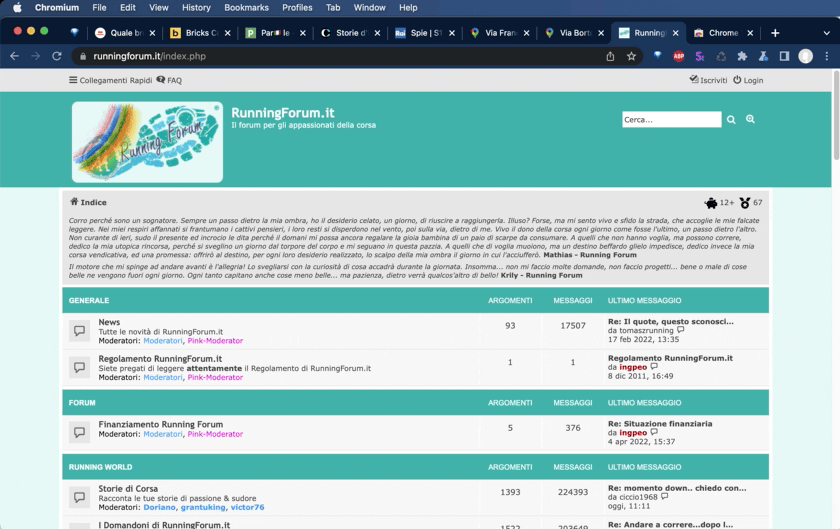Viewport: 840px width, 529px height.
Task: Open moderator grantuking's profile
Action: click(203, 507)
